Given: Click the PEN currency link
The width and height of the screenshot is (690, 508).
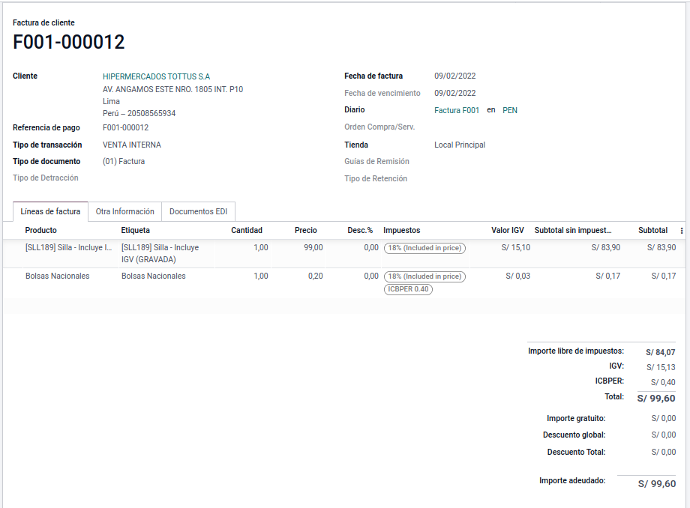Looking at the screenshot, I should tap(510, 110).
